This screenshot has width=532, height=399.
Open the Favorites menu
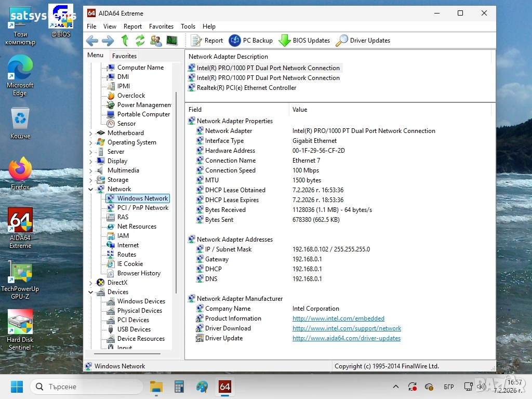(161, 26)
